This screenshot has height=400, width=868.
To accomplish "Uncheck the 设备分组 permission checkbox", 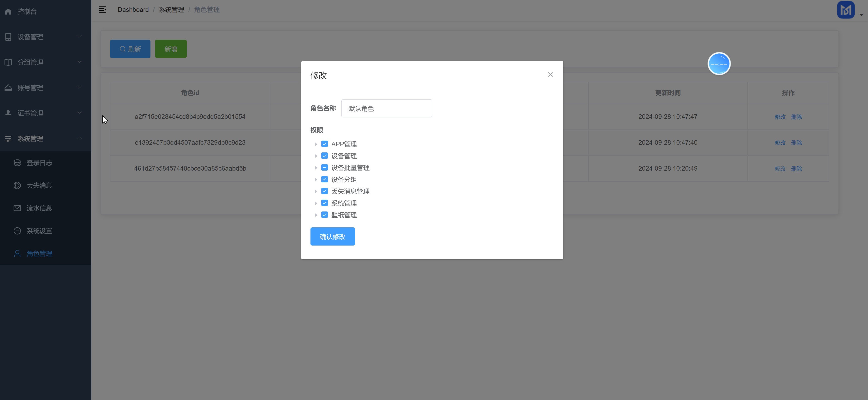I will click(325, 179).
